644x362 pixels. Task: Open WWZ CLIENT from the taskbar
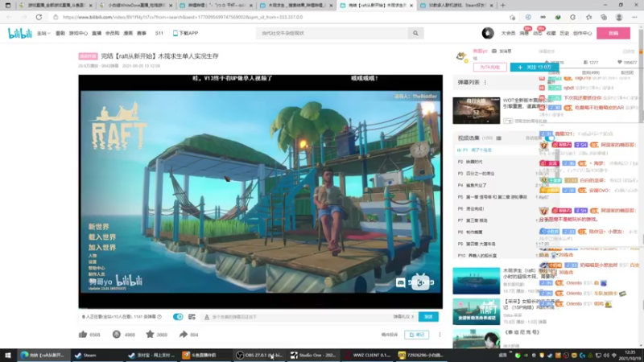coord(367,355)
